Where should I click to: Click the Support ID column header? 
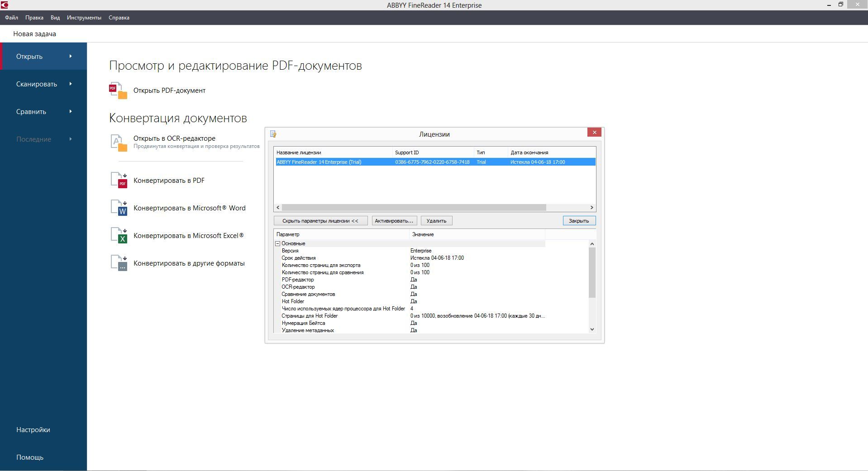(x=433, y=152)
